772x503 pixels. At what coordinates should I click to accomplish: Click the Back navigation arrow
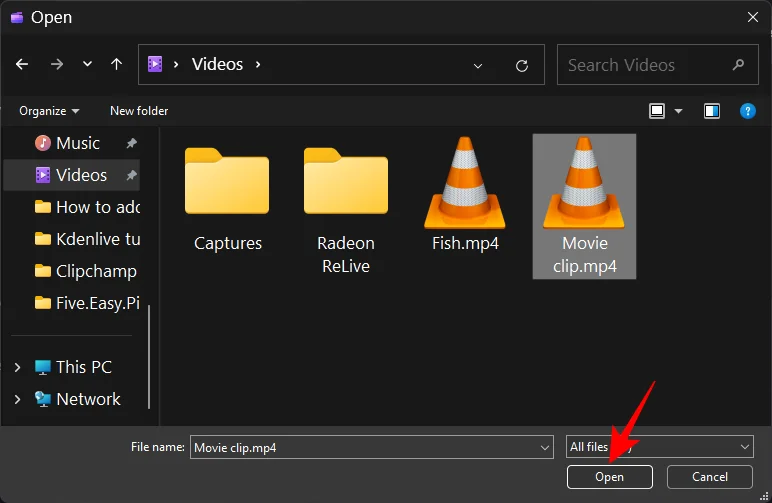(22, 65)
